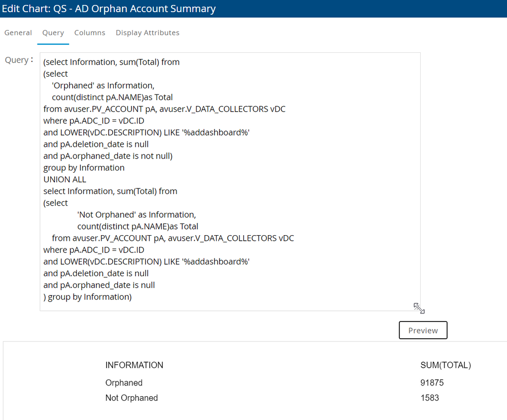Click the 'pA.orphaned_date is not null' line
Image resolution: width=507 pixels, height=420 pixels.
pos(108,156)
